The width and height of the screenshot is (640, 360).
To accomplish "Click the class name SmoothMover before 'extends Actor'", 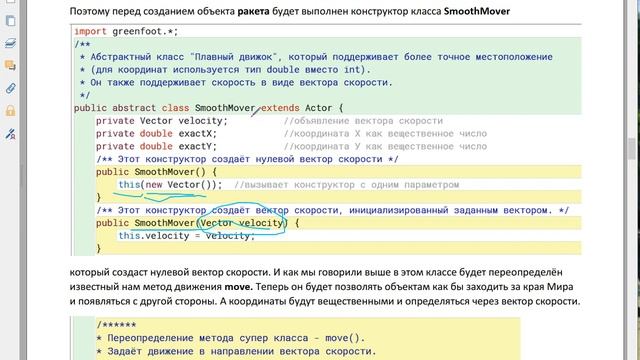I will pos(225,108).
